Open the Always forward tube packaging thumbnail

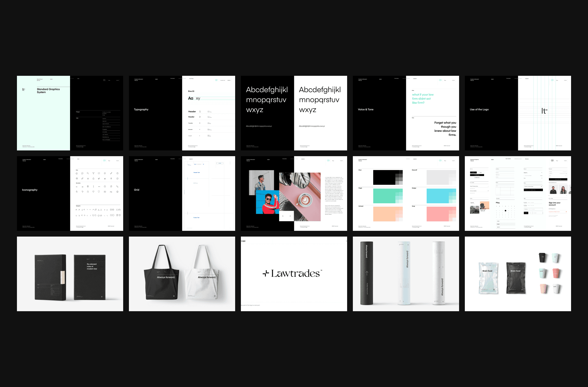click(406, 274)
